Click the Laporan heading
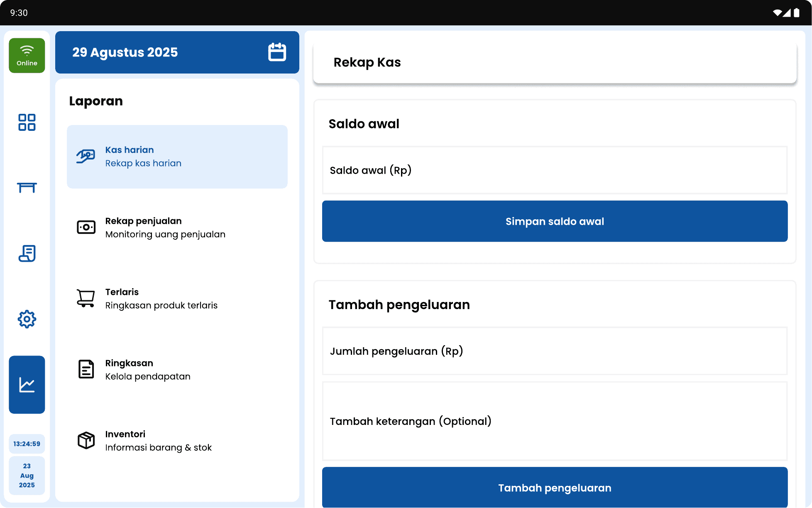The height and width of the screenshot is (508, 812). [96, 101]
